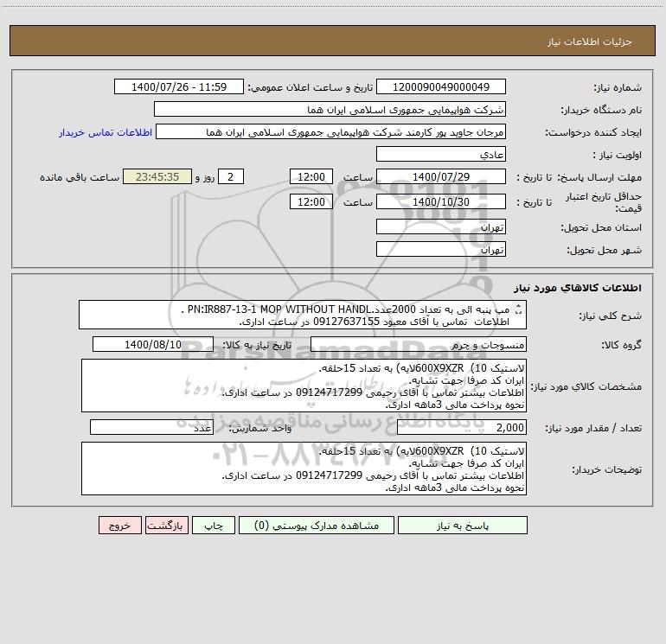Click the توضیحات خریدار text area
This screenshot has height=644, width=666.
click(x=304, y=469)
